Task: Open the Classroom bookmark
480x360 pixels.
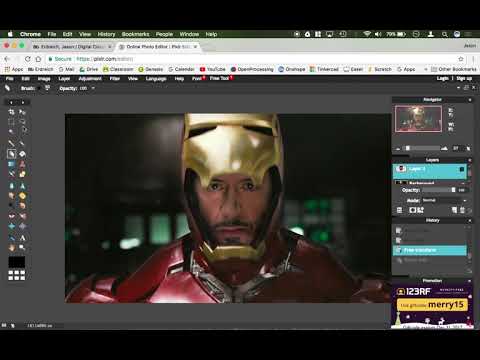Action: pos(118,69)
